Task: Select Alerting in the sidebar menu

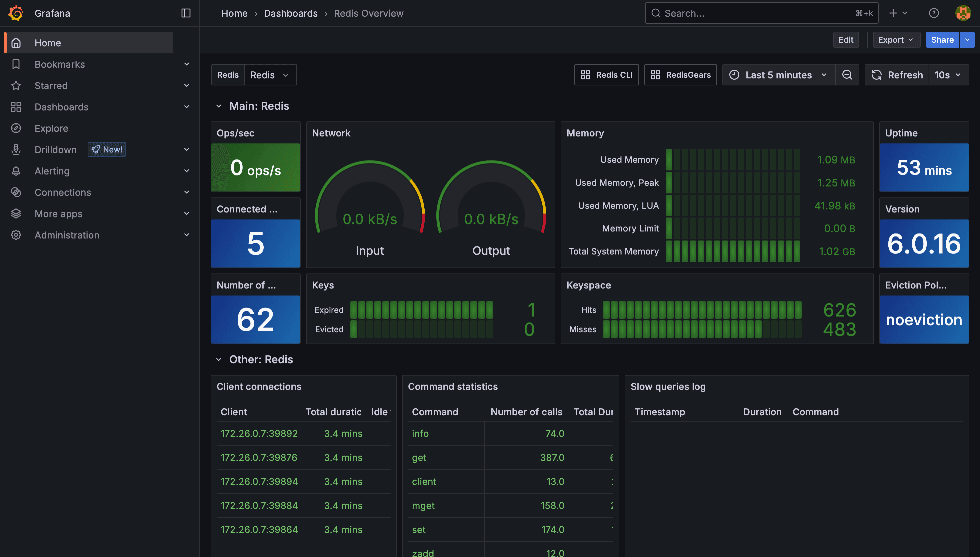Action: (52, 171)
